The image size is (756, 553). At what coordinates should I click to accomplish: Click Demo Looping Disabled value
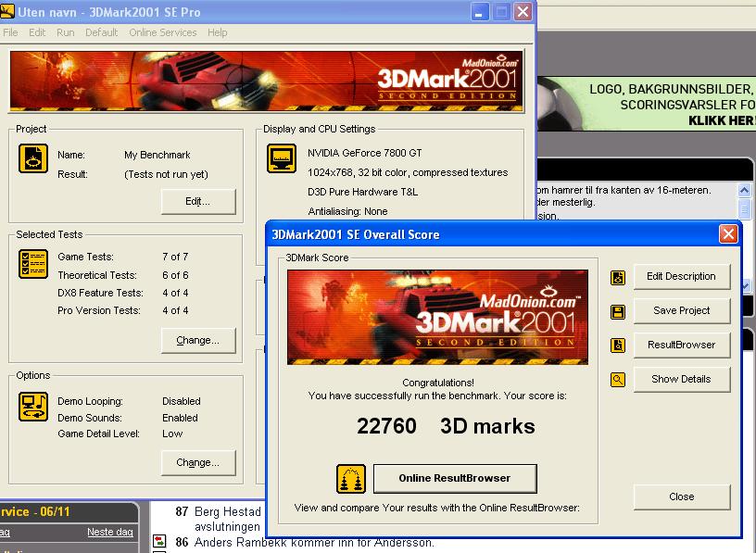coord(182,401)
